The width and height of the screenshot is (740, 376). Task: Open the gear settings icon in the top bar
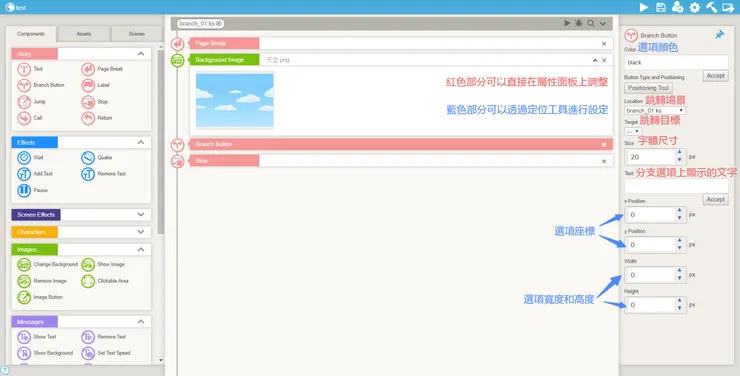[695, 7]
